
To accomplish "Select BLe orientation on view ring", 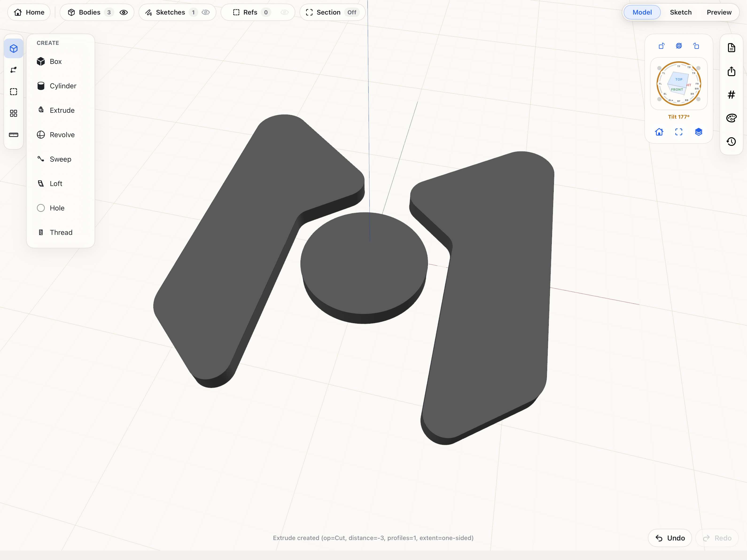I will coord(671,100).
